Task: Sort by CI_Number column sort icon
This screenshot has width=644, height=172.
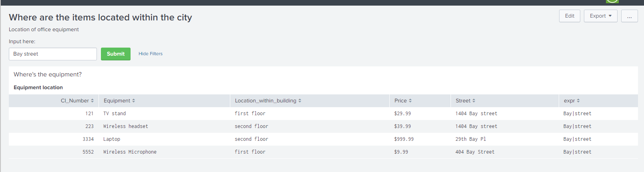Action: 92,101
